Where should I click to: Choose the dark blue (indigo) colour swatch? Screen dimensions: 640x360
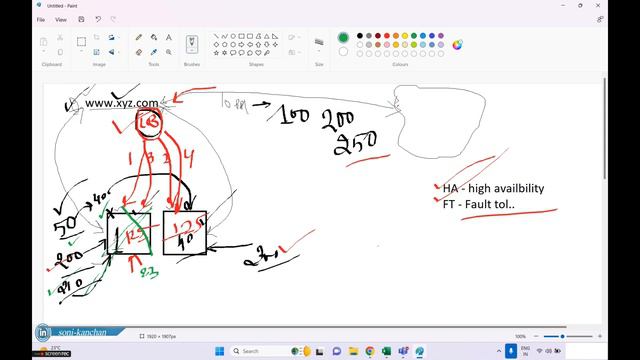tap(431, 36)
